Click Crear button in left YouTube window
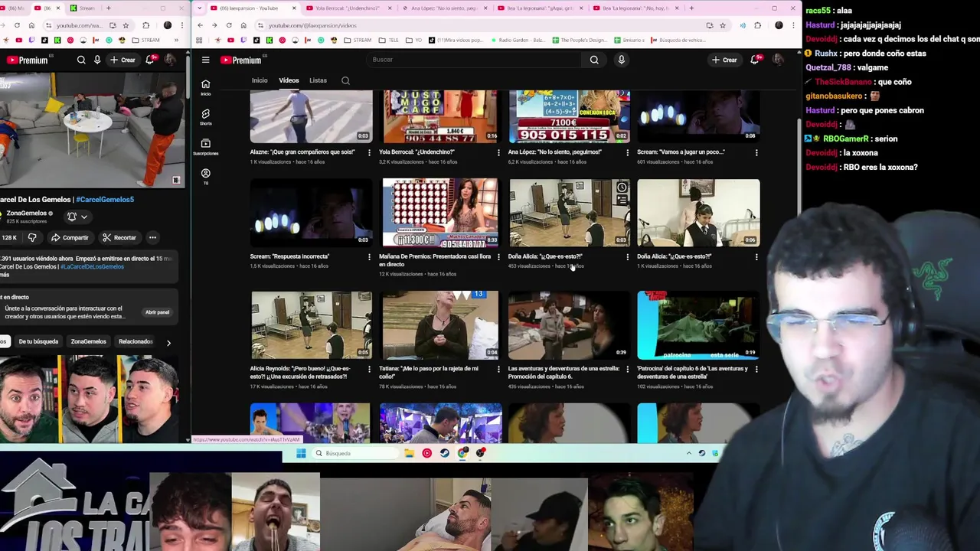The image size is (980, 551). click(122, 60)
